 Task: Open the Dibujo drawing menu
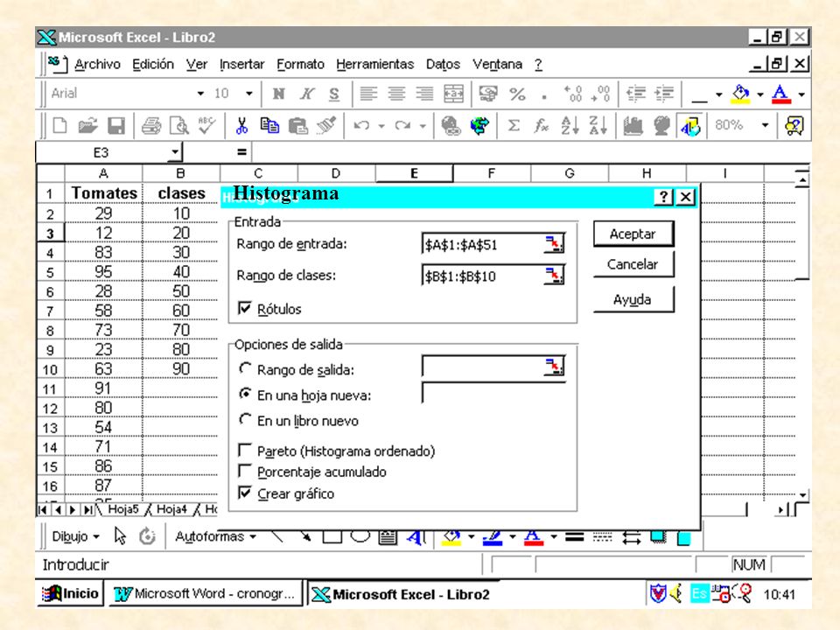pyautogui.click(x=75, y=536)
